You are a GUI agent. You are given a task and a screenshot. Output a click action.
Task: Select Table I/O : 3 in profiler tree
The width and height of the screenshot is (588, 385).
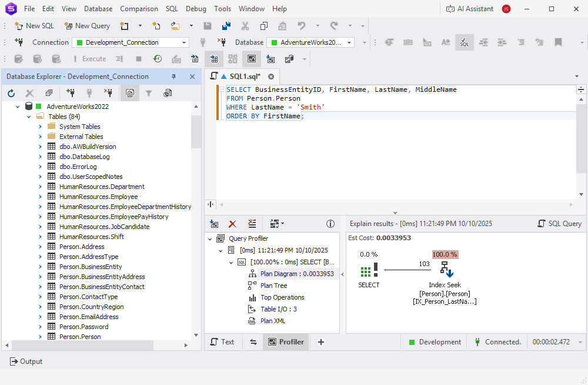click(279, 309)
